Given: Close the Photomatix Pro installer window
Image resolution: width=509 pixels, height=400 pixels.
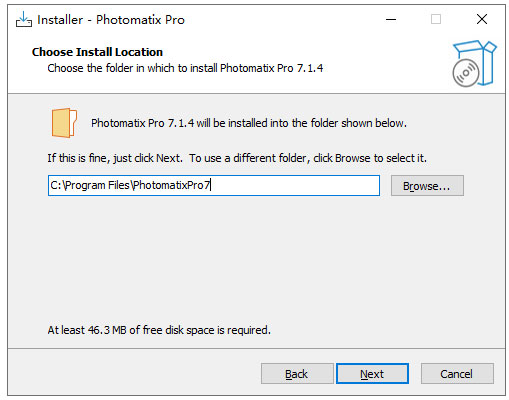Looking at the screenshot, I should 482,19.
